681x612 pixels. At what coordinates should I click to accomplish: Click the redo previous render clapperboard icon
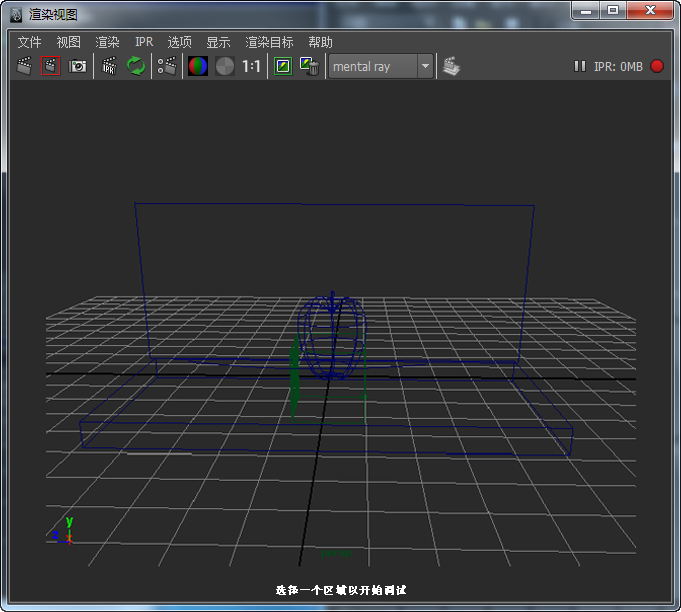tap(24, 66)
